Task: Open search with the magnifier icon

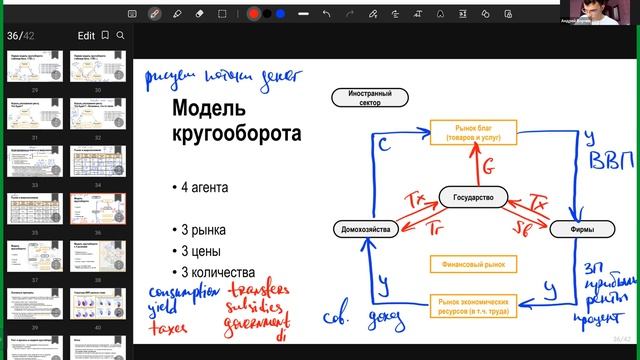Action: click(x=120, y=36)
